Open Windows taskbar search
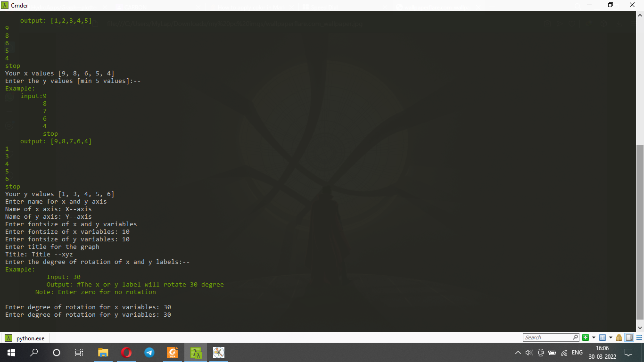 pos(34,352)
